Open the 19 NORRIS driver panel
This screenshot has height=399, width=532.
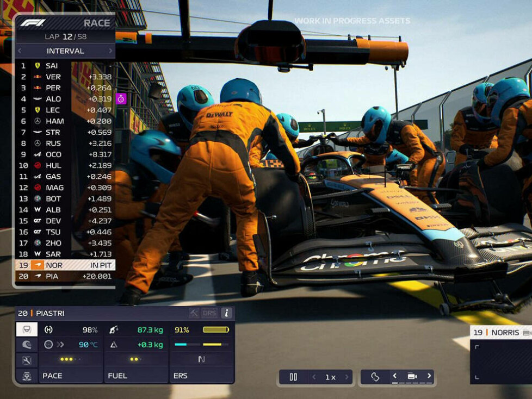501,333
